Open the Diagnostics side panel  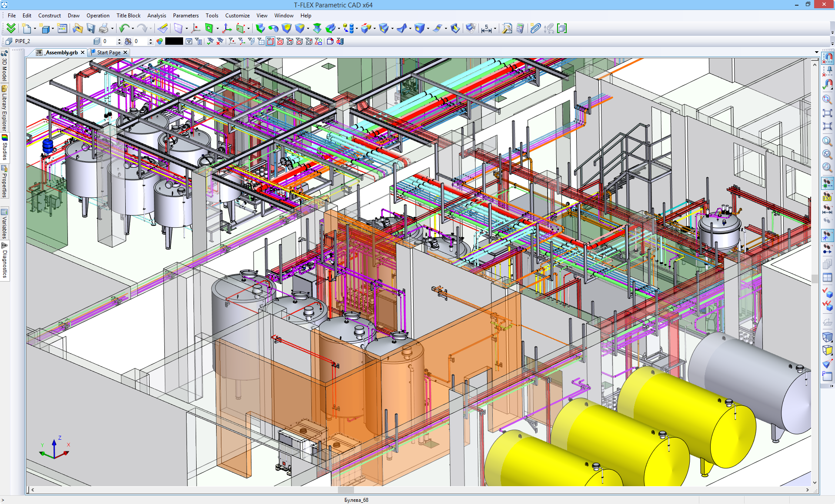pos(5,261)
